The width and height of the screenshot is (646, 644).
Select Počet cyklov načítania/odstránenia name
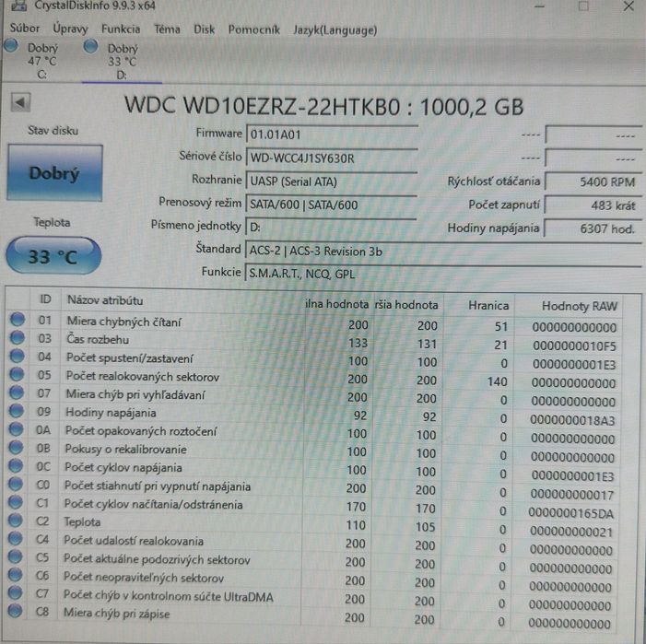click(x=153, y=504)
